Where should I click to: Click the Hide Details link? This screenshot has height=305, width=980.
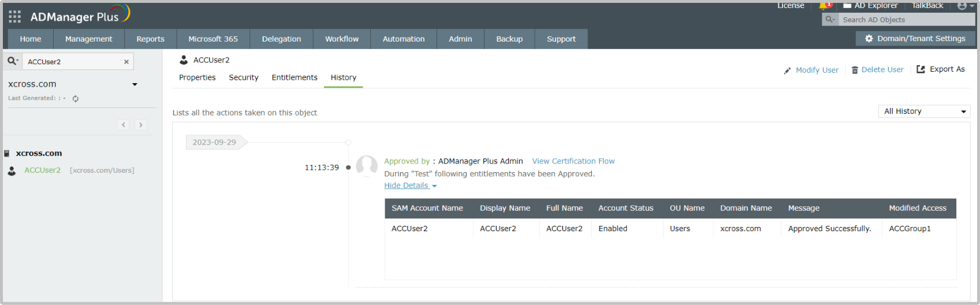(x=406, y=185)
